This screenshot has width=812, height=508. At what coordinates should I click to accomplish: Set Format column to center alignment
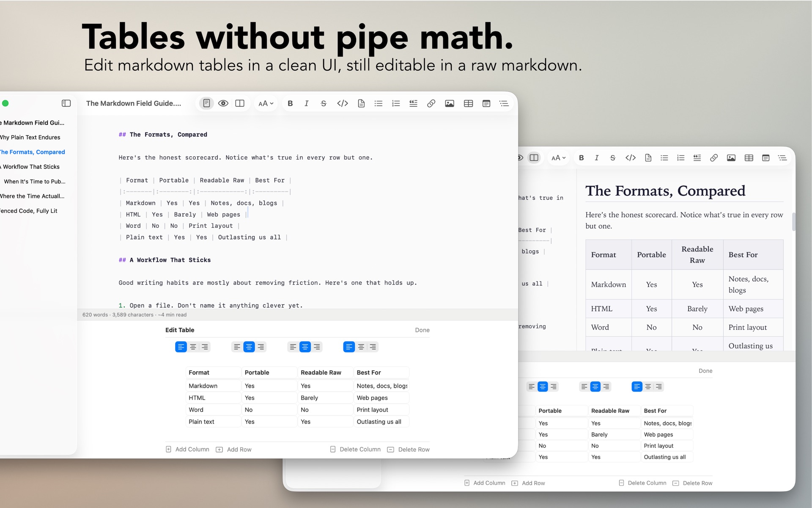click(193, 347)
